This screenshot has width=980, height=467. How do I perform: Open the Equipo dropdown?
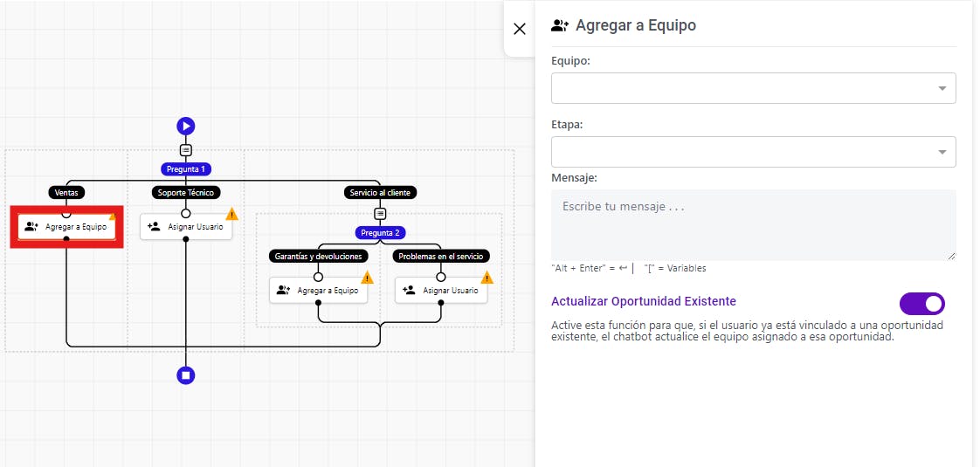click(x=753, y=88)
